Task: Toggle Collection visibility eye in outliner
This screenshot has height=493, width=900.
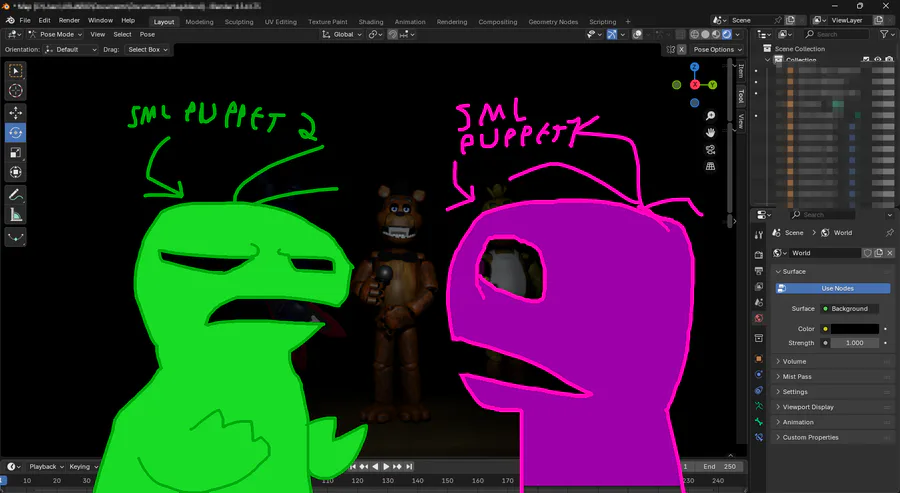Action: 878,60
